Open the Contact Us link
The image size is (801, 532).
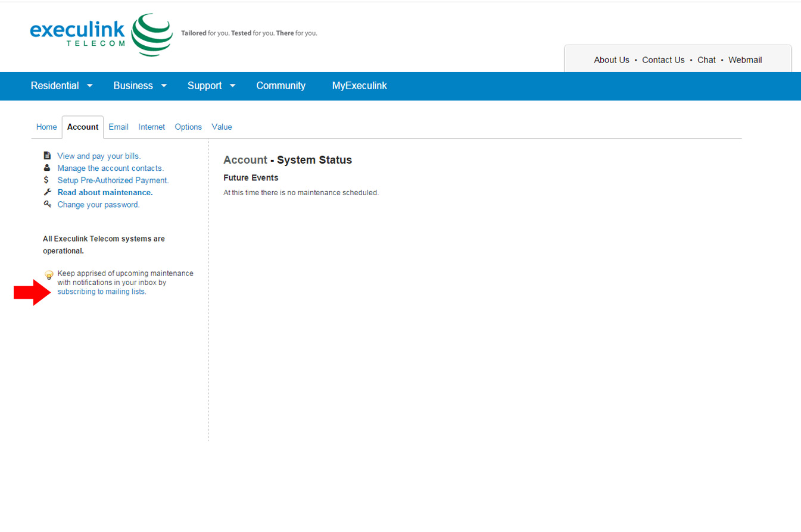[x=663, y=60]
